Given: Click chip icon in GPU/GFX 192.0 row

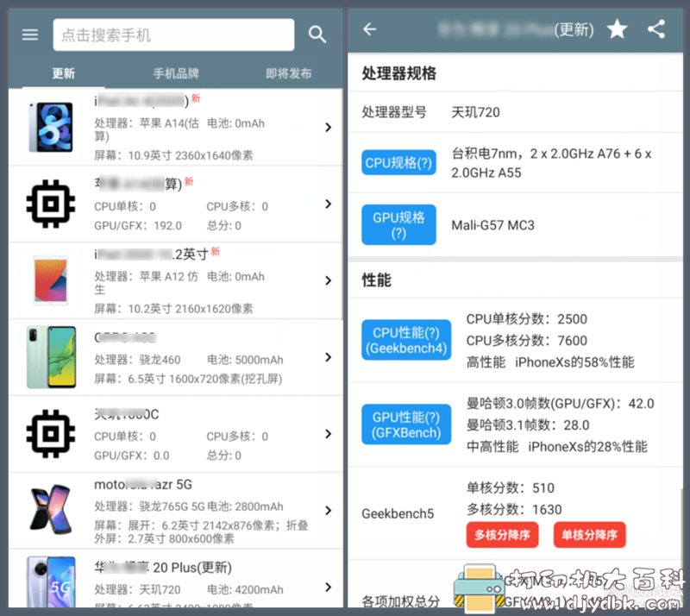Looking at the screenshot, I should (x=51, y=204).
